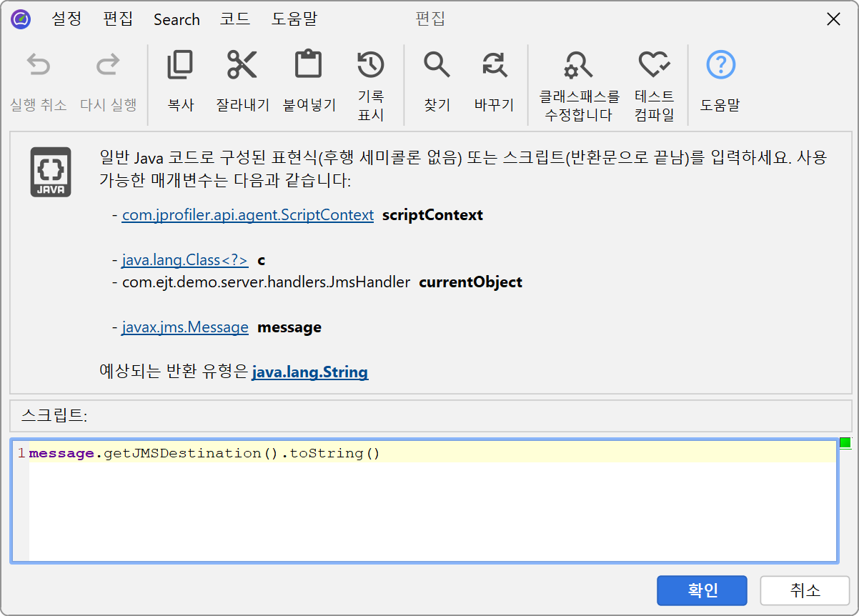The width and height of the screenshot is (859, 616).
Task: Click the bold 'scriptContext' parameter name
Action: click(433, 215)
